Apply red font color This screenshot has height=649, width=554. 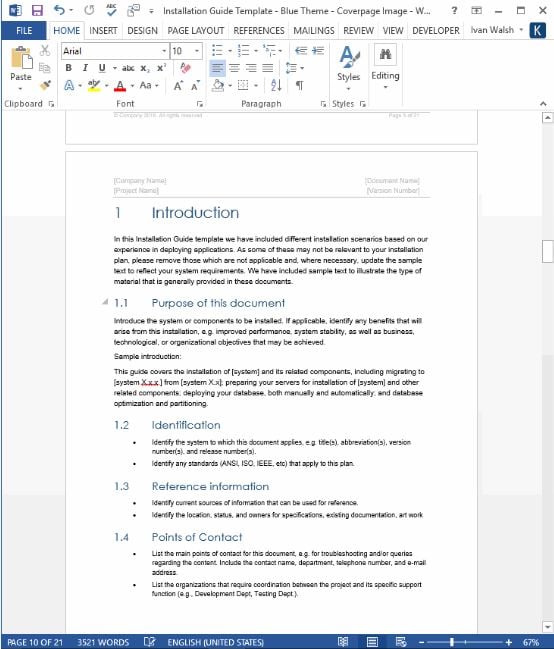[x=120, y=85]
